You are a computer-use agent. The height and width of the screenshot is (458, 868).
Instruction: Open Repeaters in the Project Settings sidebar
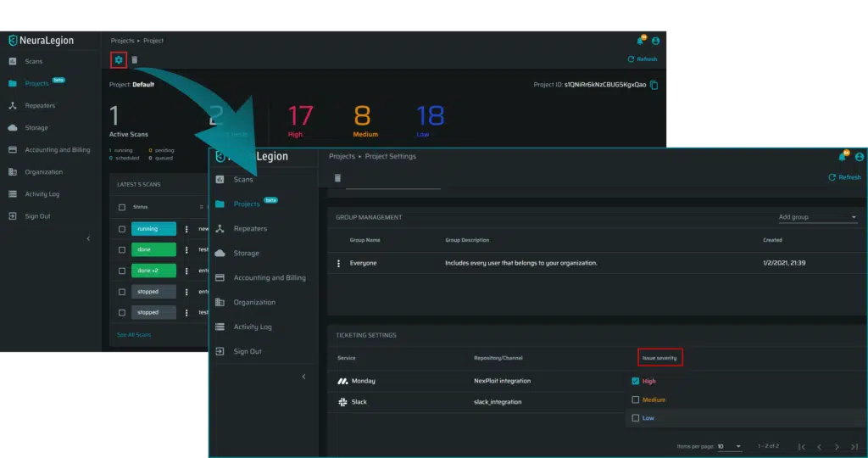point(250,228)
